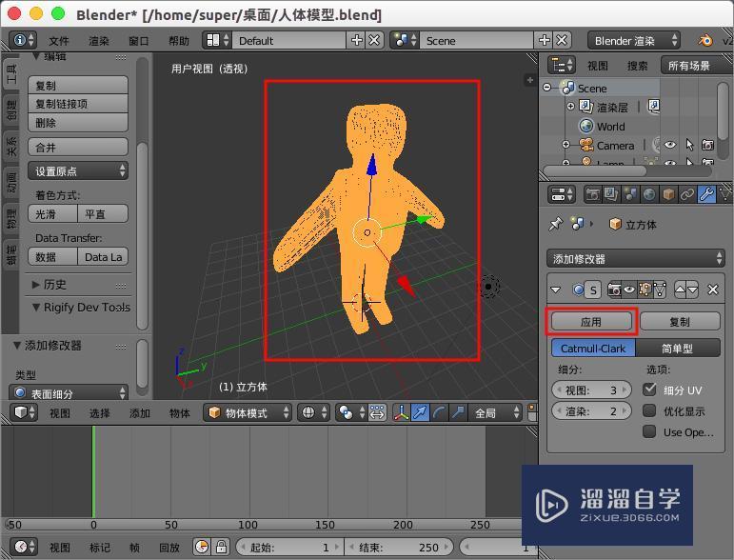
Task: Toggle modifier adjust edit cage
Action: (x=660, y=290)
